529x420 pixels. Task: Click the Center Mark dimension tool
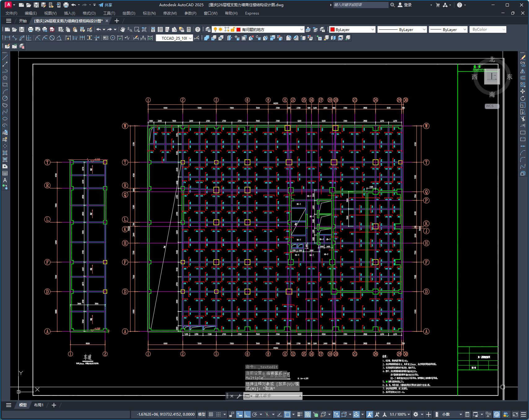[x=113, y=38]
